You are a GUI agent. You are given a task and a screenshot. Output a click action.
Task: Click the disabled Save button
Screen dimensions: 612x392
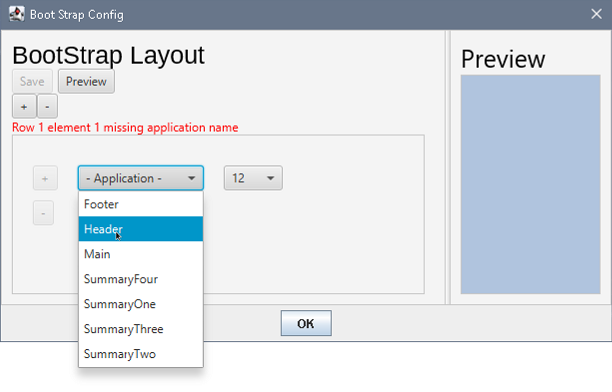(x=32, y=81)
